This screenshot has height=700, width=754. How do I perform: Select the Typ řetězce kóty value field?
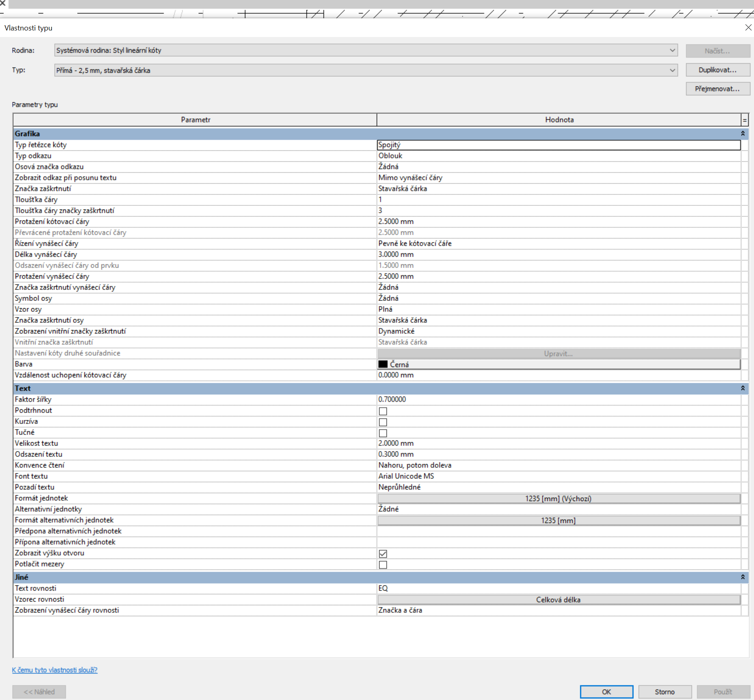[x=558, y=145]
